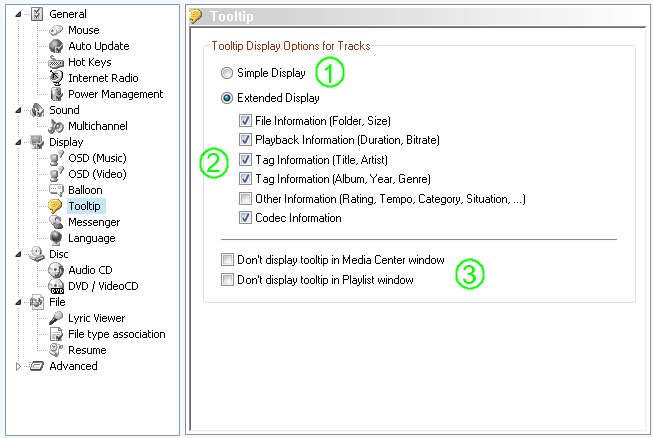This screenshot has width=653, height=438.
Task: Click the DVD / VideoCD icon
Action: pos(56,286)
